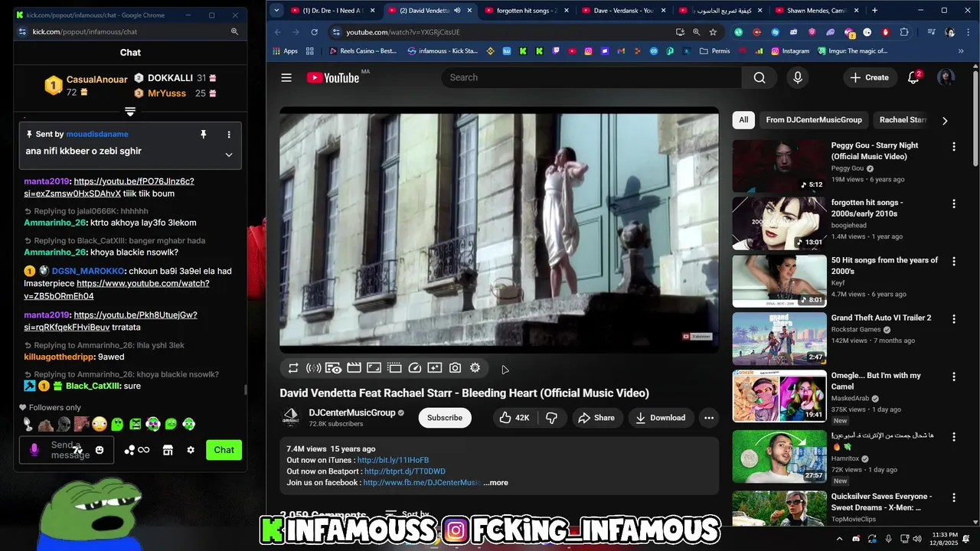Image resolution: width=980 pixels, height=551 pixels.
Task: Toggle the loop button under the video
Action: [293, 368]
